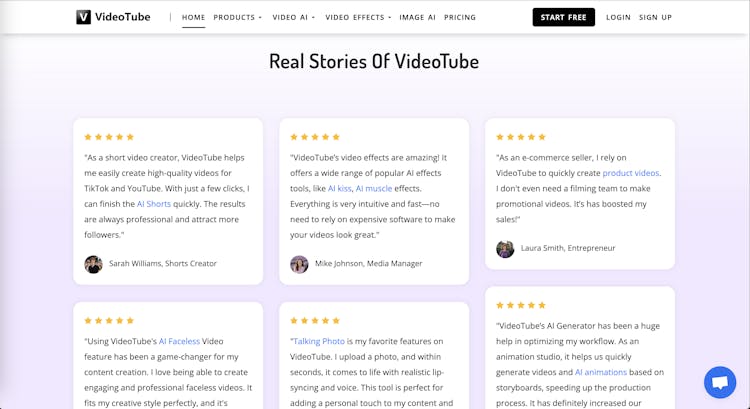The width and height of the screenshot is (750, 409).
Task: Open the Image AI nav item
Action: pyautogui.click(x=417, y=17)
